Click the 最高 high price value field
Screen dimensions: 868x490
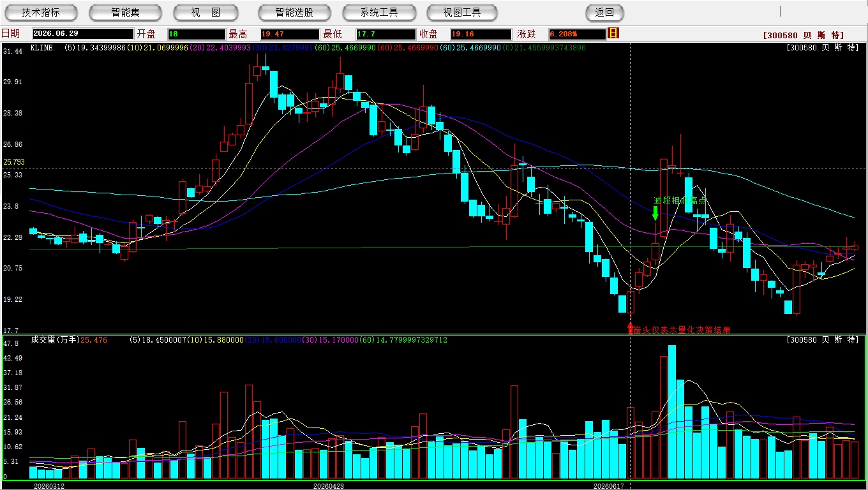(x=290, y=34)
